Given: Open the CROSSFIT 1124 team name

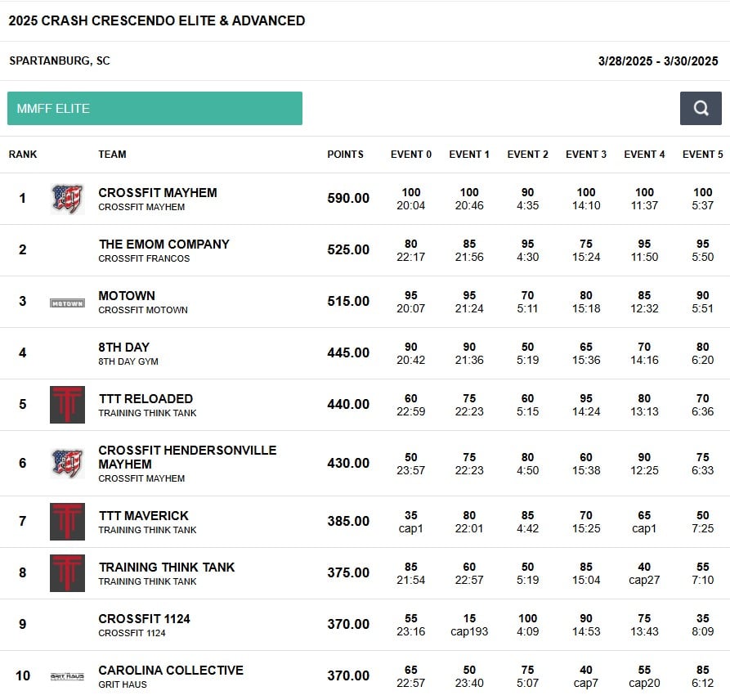Looking at the screenshot, I should (144, 618).
